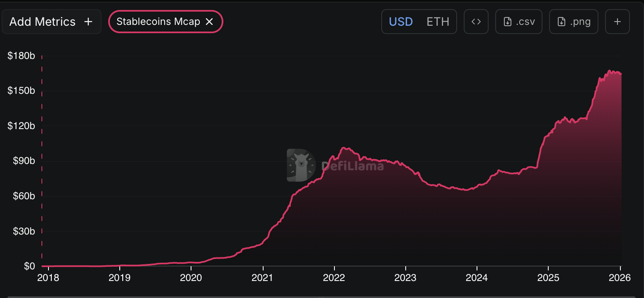644x298 pixels.
Task: Expand extra options with the rightmost plus
Action: coord(617,21)
